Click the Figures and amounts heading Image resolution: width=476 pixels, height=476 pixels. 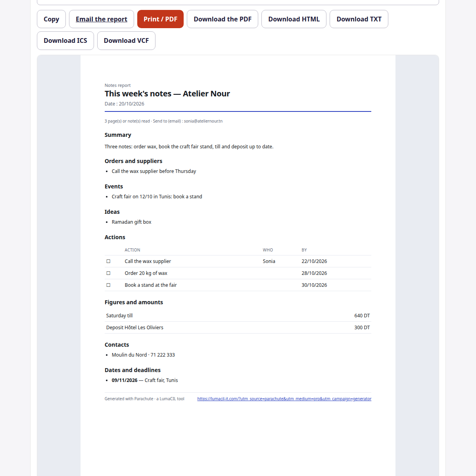pyautogui.click(x=134, y=302)
